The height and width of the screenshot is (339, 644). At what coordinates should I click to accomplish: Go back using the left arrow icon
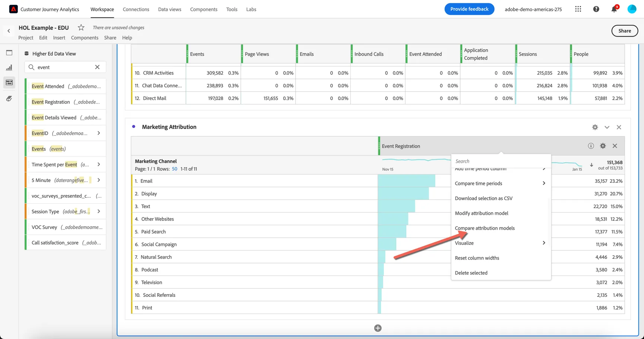(x=9, y=31)
